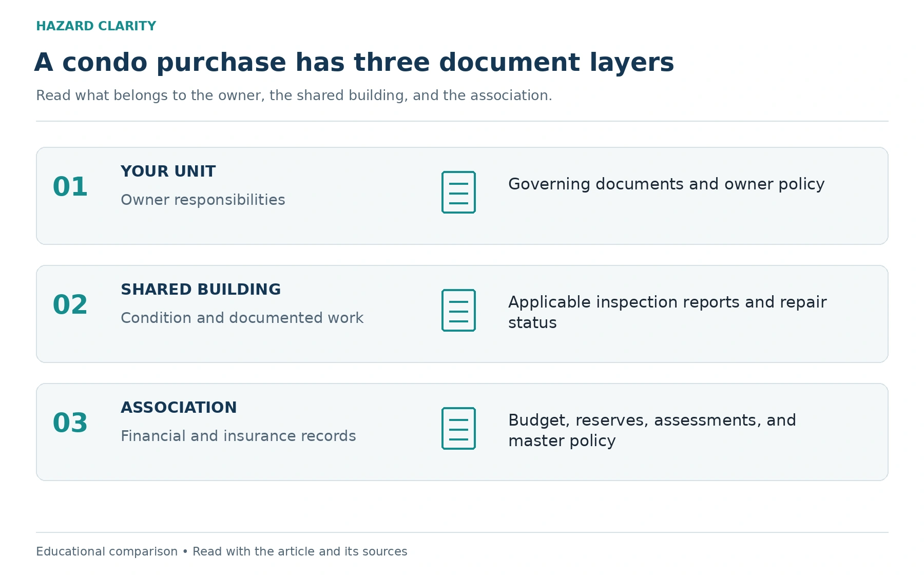
Task: Click the footer 'Educational comparison' note
Action: click(222, 551)
